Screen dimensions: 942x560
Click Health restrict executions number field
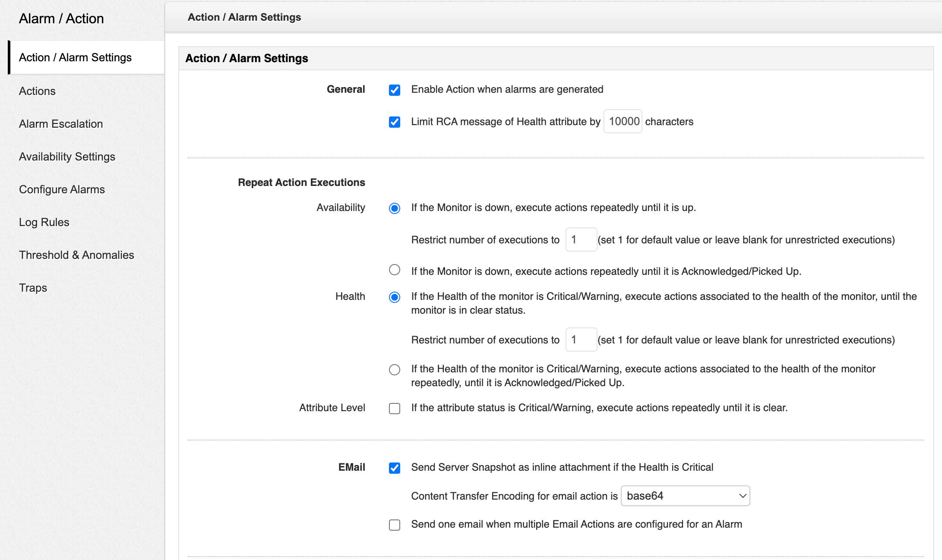581,340
